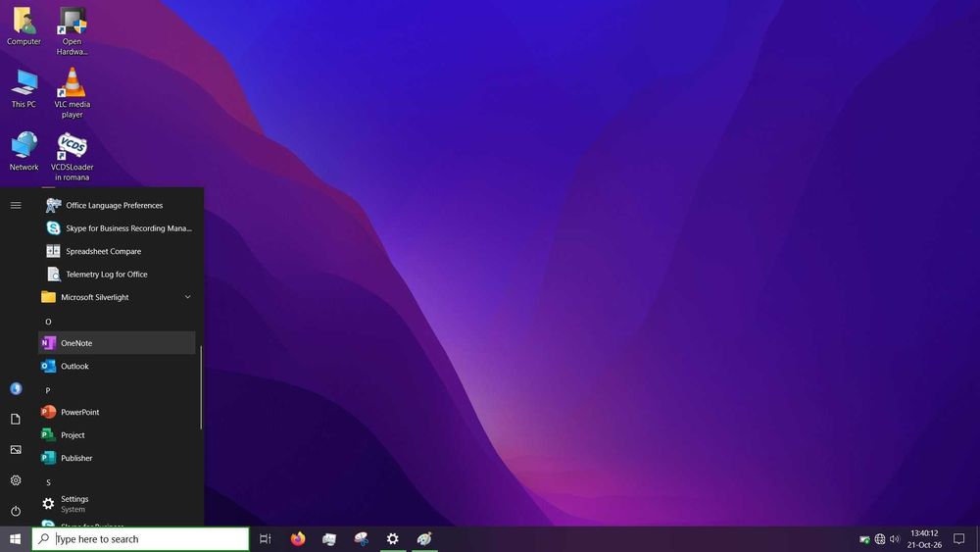The height and width of the screenshot is (552, 980).
Task: Launch PowerPoint from the app list
Action: tap(117, 412)
